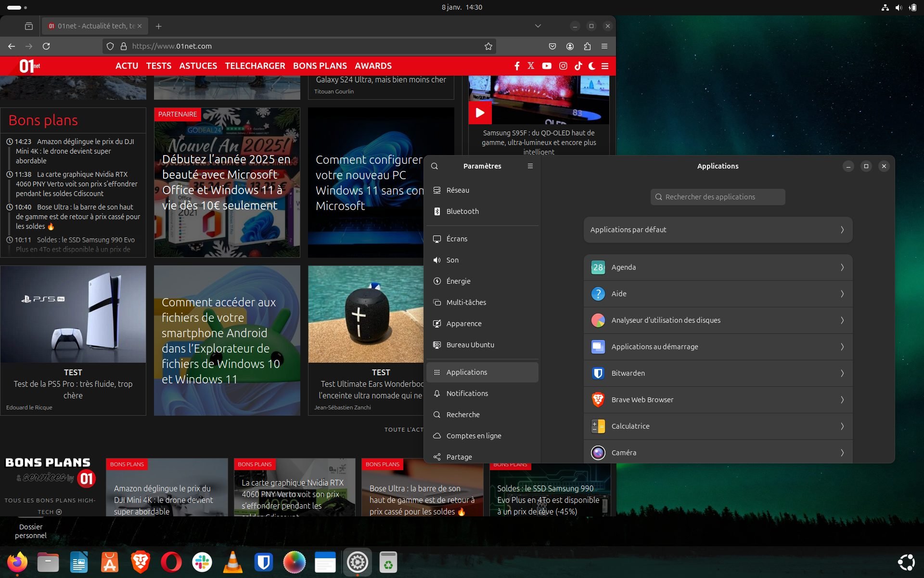Launch Slack from the dock

[x=202, y=562]
